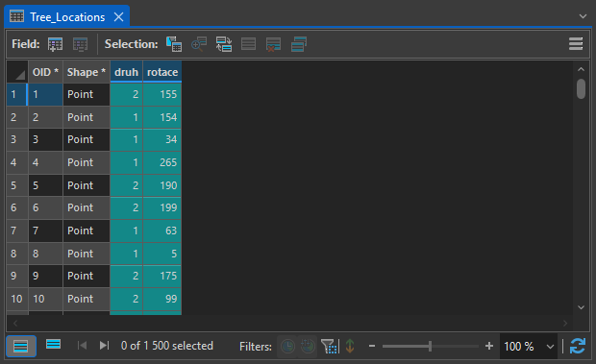Click the Add Field icon
This screenshot has height=364, width=596.
point(55,44)
